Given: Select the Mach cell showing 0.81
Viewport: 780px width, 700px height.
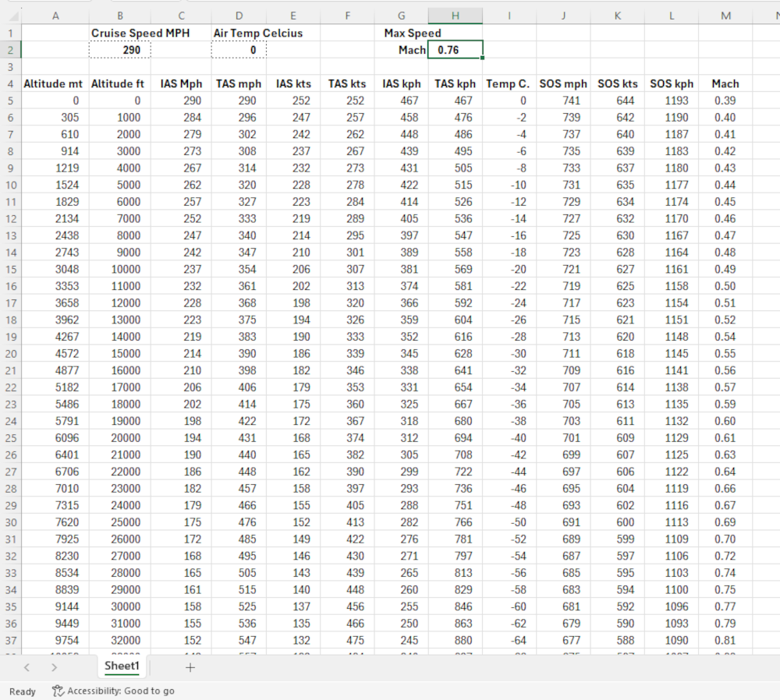Looking at the screenshot, I should pyautogui.click(x=725, y=640).
